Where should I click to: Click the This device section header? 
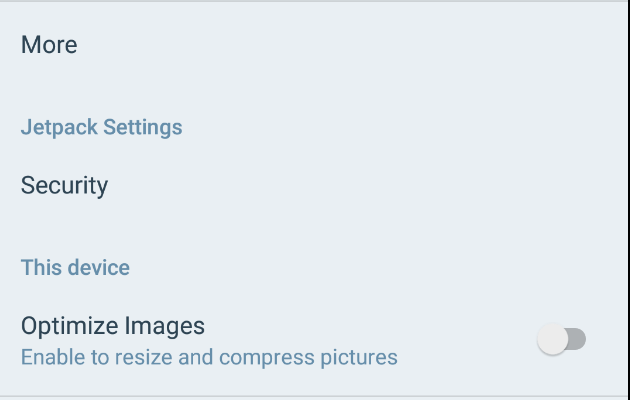tap(75, 268)
